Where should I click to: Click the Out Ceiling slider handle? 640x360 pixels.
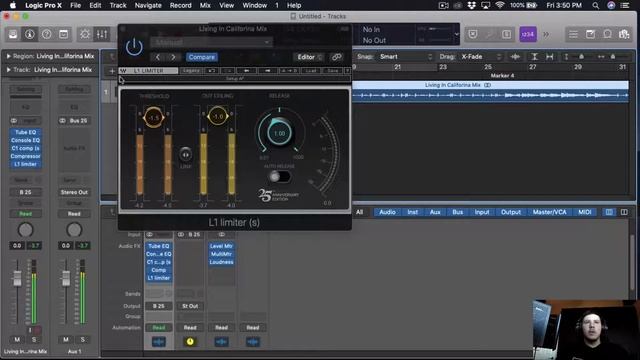218,117
